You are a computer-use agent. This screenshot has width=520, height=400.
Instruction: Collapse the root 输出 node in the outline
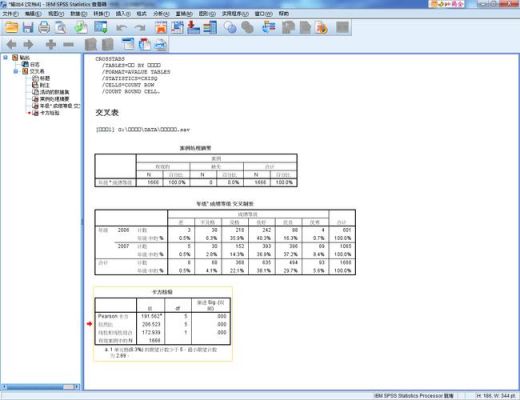(5, 58)
